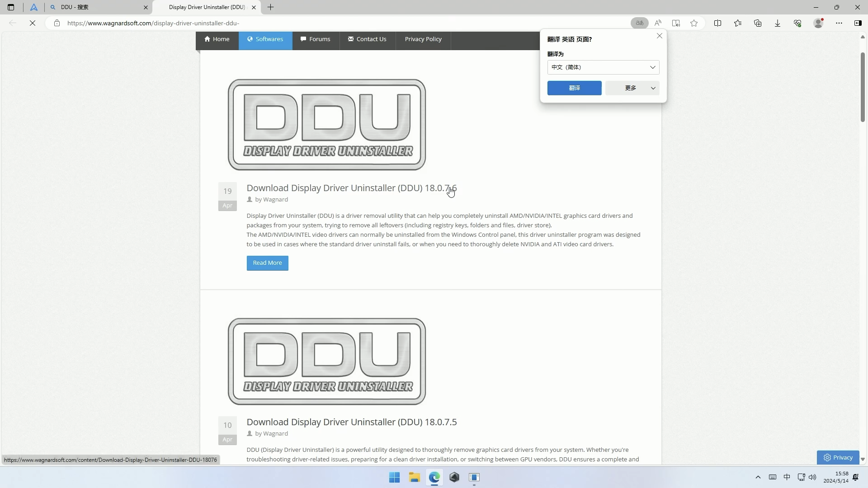Viewport: 868px width, 488px height.
Task: Open the translate icon in the address bar
Action: (x=639, y=23)
